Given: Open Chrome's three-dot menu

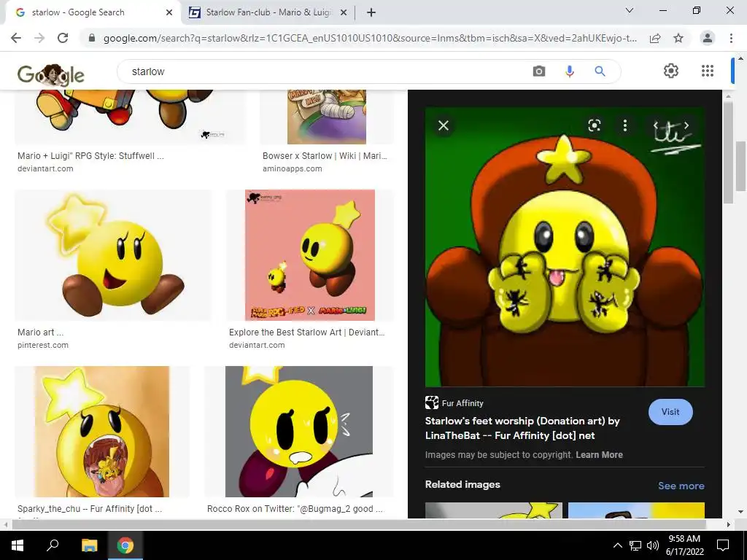Looking at the screenshot, I should [x=731, y=38].
